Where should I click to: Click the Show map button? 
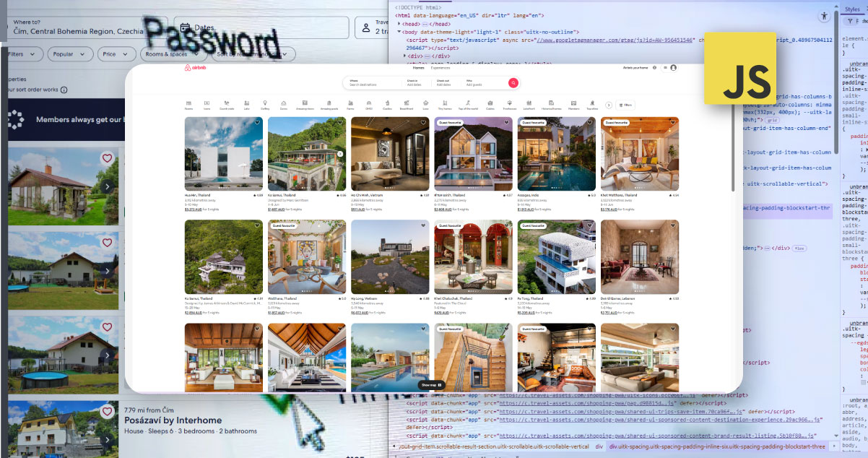[x=431, y=384]
